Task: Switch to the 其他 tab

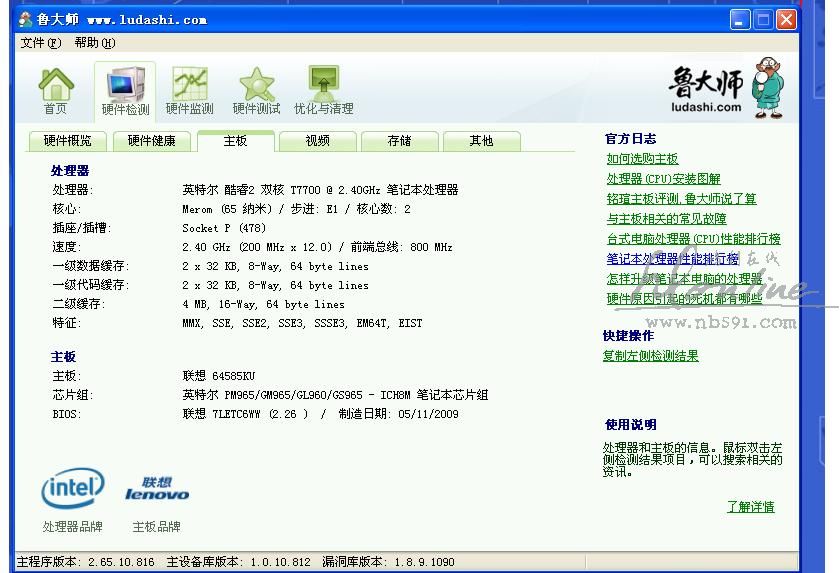Action: pos(482,141)
